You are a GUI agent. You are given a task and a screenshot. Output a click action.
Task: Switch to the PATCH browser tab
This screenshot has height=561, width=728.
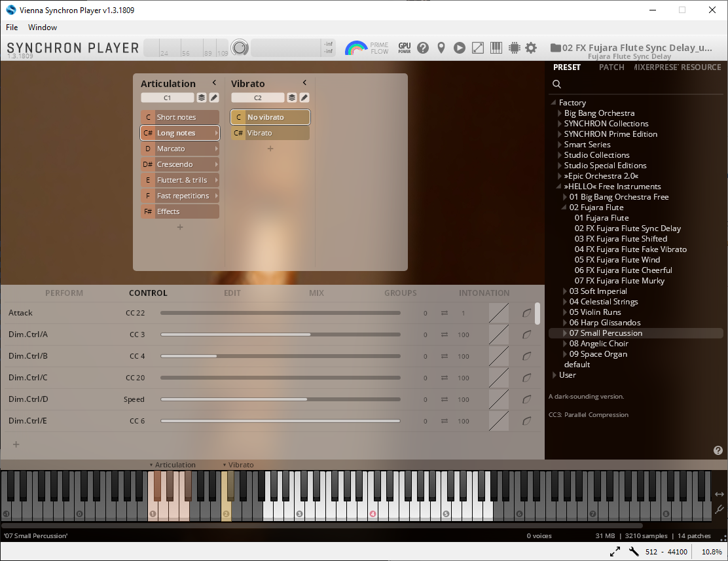611,67
